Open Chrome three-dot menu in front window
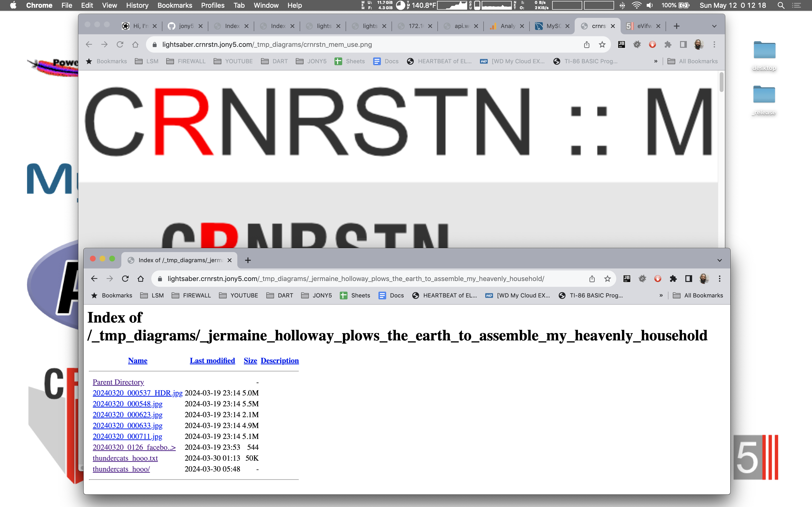812x507 pixels. pyautogui.click(x=719, y=279)
